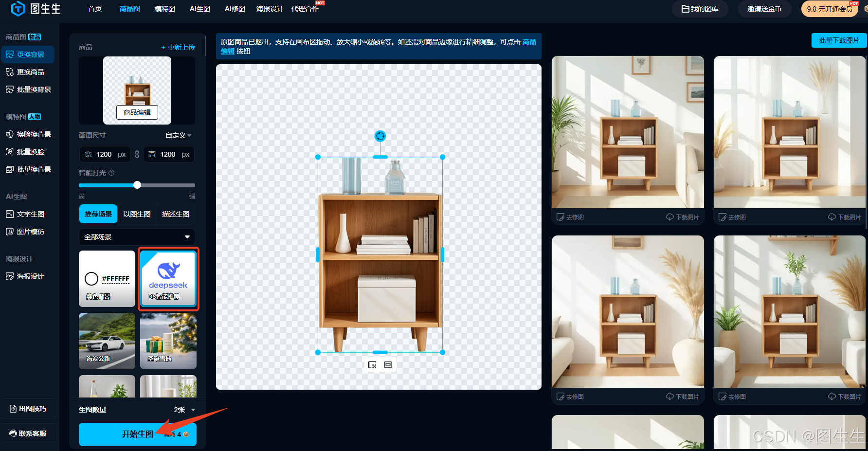Image resolution: width=868 pixels, height=451 pixels.
Task: Choose the 海滨公路 scene thumbnail
Action: [x=107, y=341]
